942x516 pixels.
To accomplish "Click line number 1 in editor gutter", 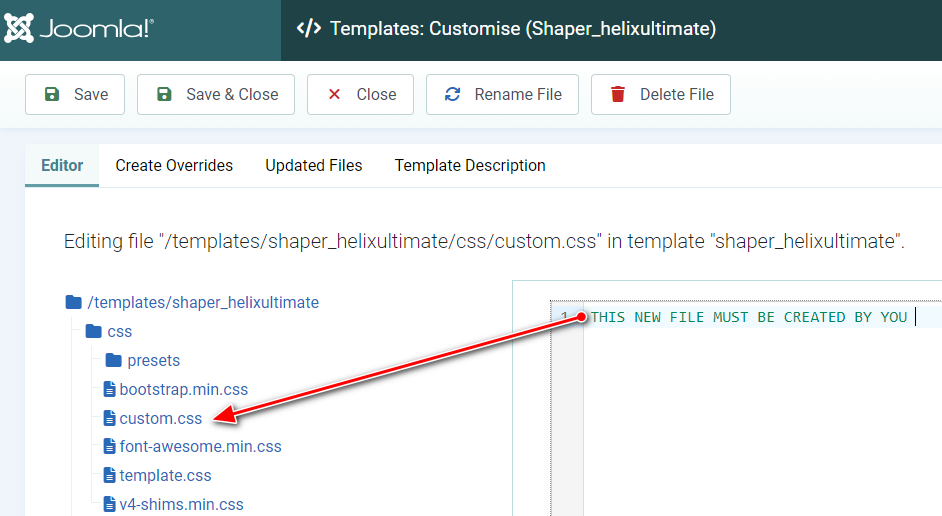I will 564,317.
